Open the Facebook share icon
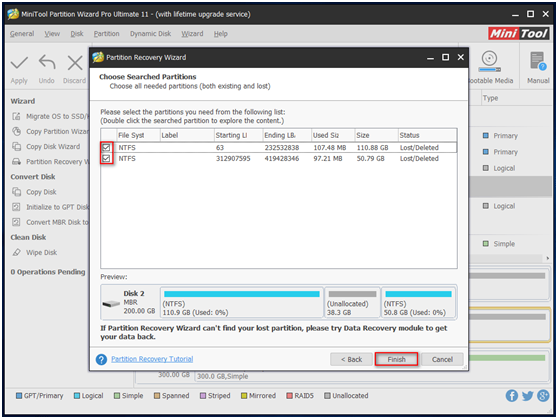 512,396
